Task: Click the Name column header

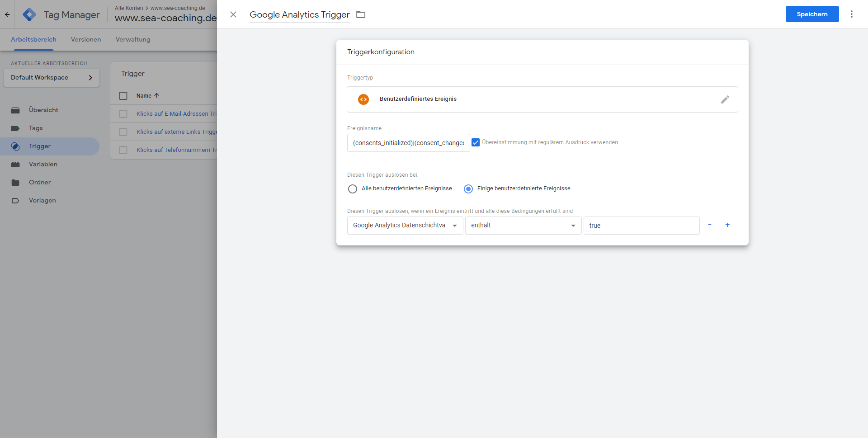Action: pos(144,96)
